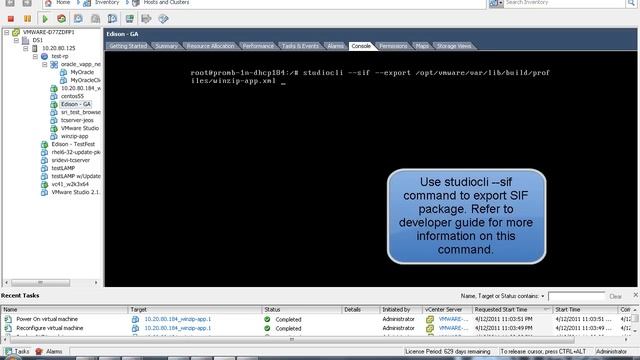Click the Reset virtual machine toolbar icon

(61, 19)
